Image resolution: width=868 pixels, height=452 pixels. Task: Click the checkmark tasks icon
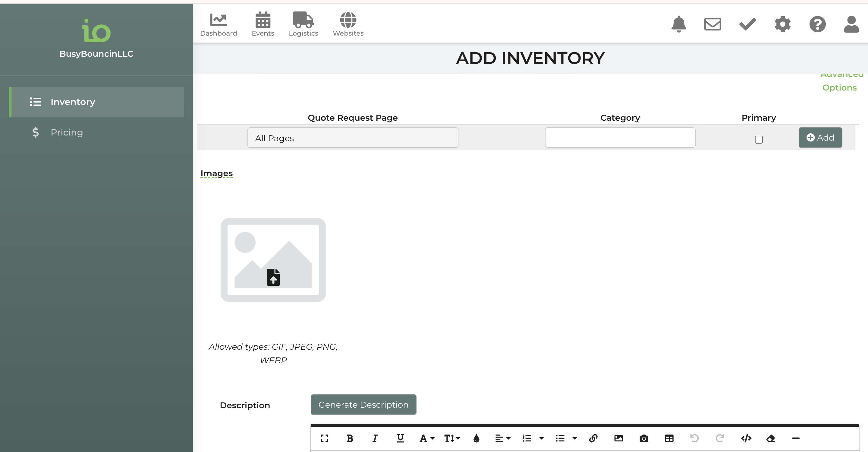(747, 24)
